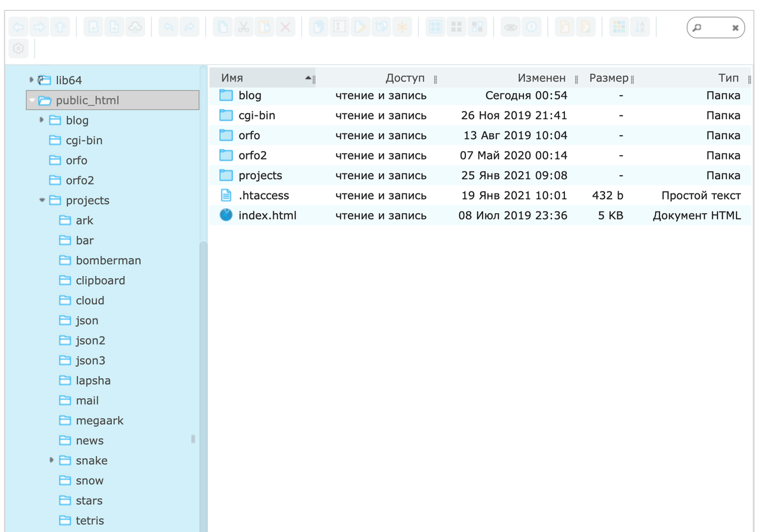Collapse the projects tree node arrow
This screenshot has width=766, height=532.
point(42,200)
